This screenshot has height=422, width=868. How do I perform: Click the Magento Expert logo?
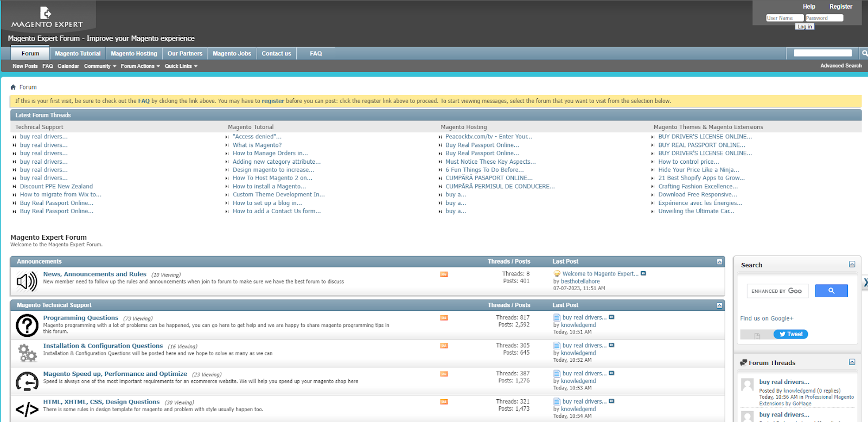click(47, 17)
